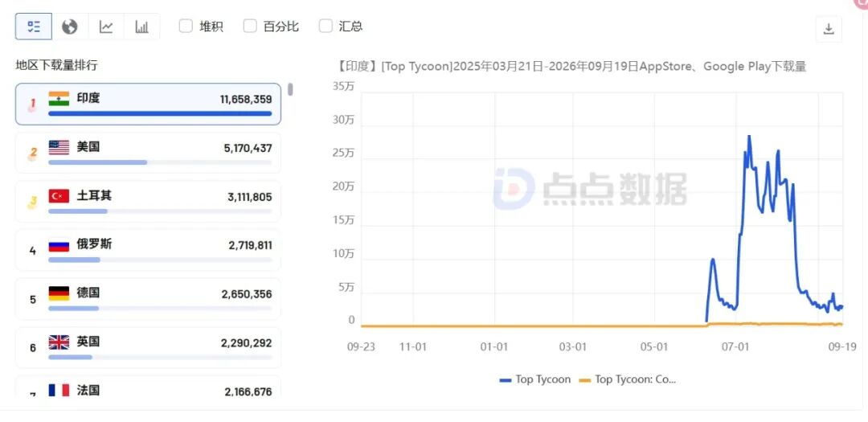Select the 印度 ranking row
The image size is (868, 422).
(x=148, y=104)
